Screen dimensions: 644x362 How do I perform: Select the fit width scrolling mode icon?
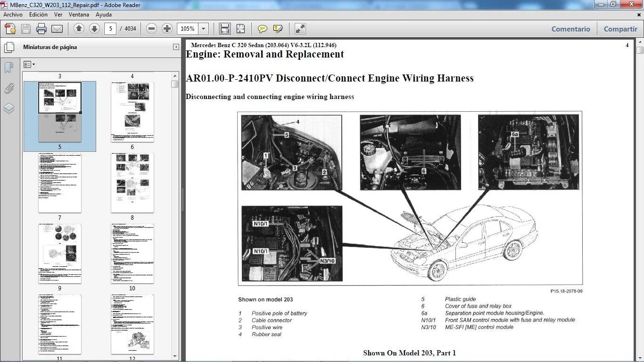tap(225, 29)
